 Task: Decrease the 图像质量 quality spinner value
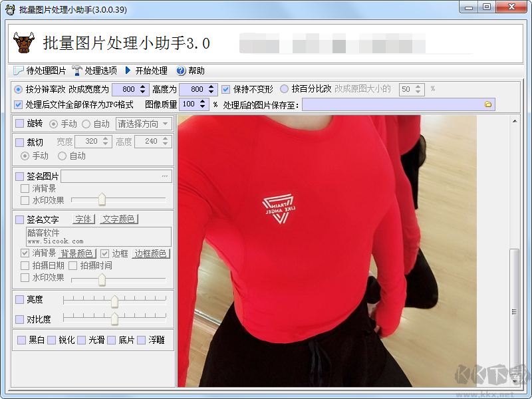(203, 107)
